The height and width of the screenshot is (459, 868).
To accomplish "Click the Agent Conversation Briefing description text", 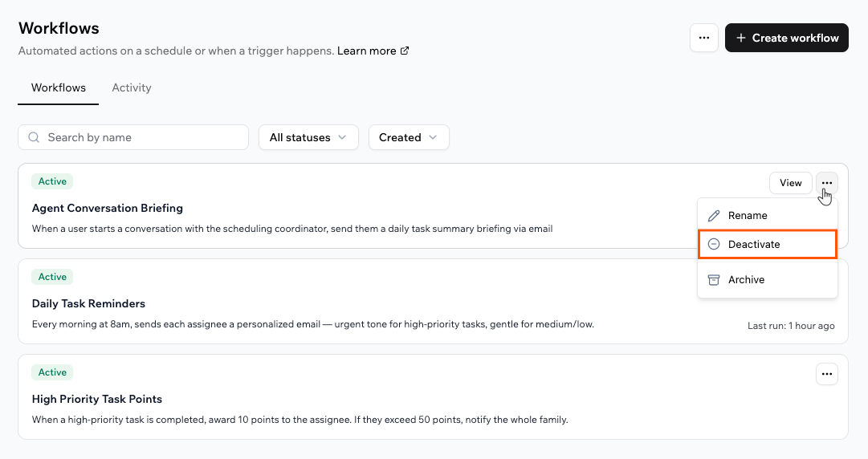I will pyautogui.click(x=292, y=229).
